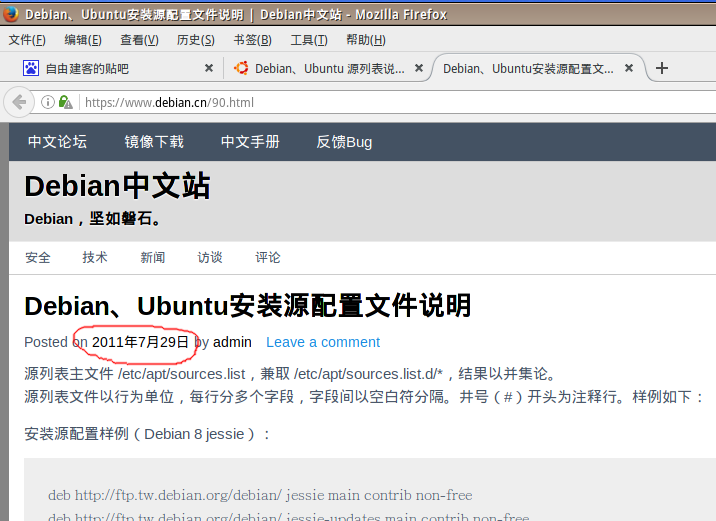Open the 文件(F) menu
The image size is (716, 521).
(x=27, y=40)
